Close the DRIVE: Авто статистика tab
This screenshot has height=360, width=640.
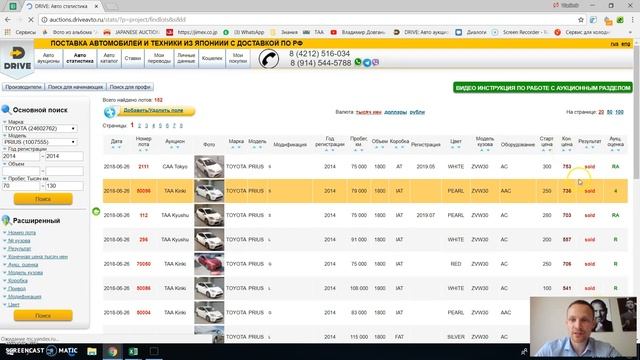click(96, 6)
